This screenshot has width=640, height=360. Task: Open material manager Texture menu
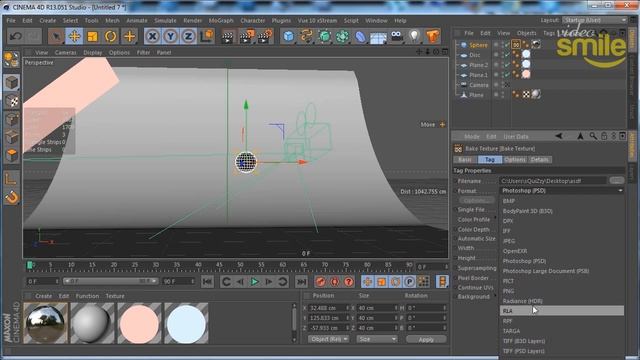coord(115,296)
